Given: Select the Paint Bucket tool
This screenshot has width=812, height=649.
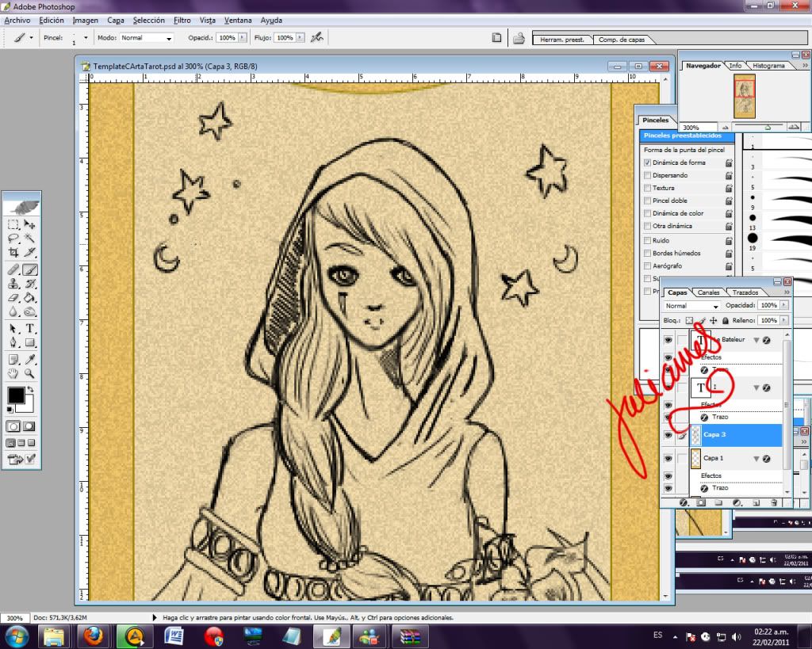Looking at the screenshot, I should pyautogui.click(x=29, y=298).
